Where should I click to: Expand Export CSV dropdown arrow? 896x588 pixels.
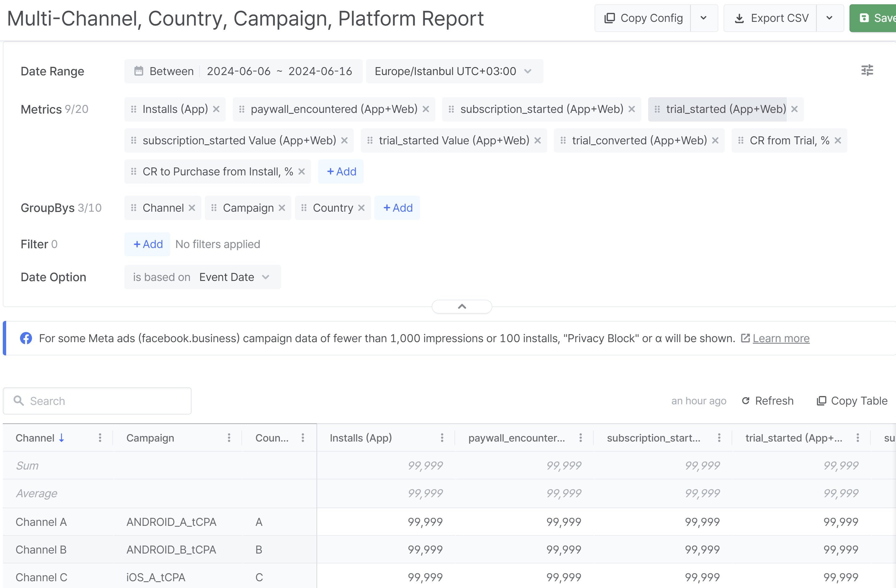point(829,18)
